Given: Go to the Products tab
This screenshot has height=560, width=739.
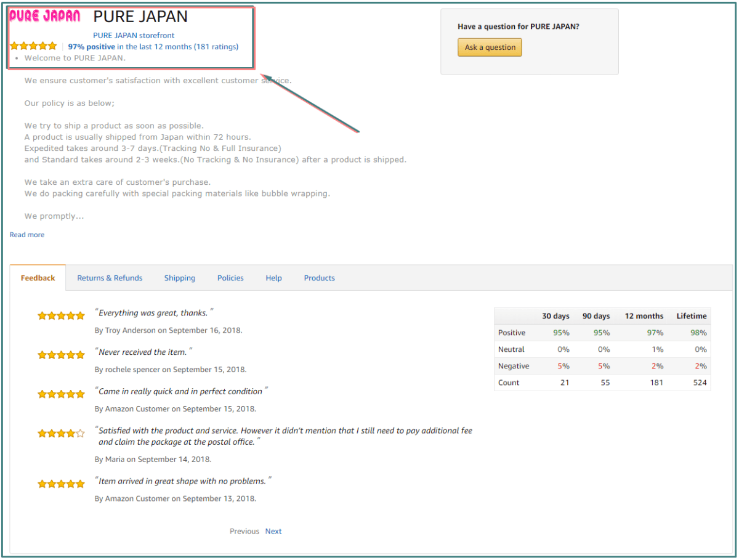Looking at the screenshot, I should click(320, 278).
